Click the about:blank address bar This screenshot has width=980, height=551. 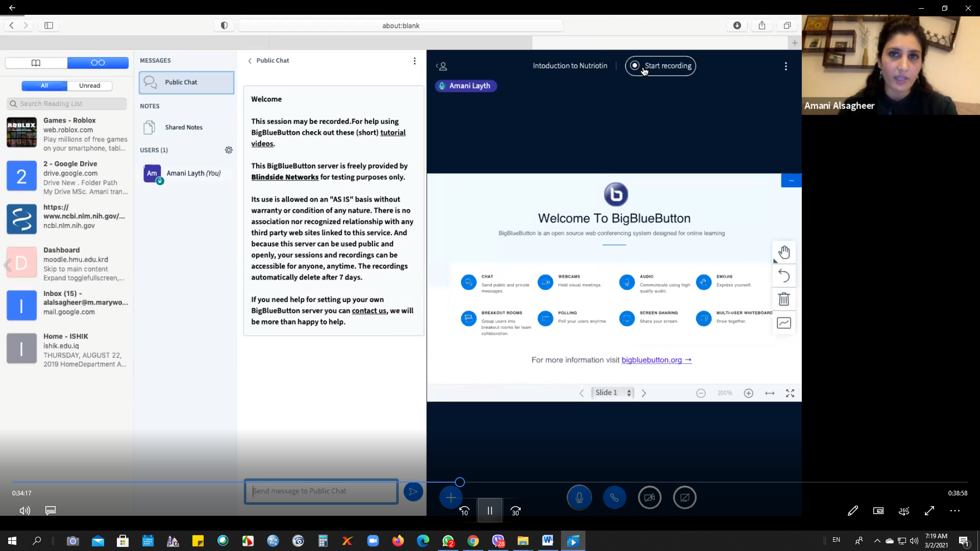coord(401,26)
